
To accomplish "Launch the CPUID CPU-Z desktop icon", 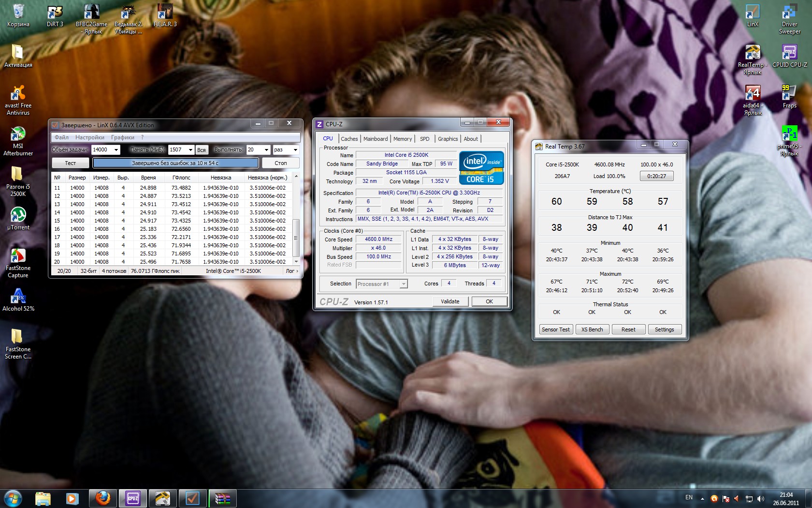I will (789, 53).
